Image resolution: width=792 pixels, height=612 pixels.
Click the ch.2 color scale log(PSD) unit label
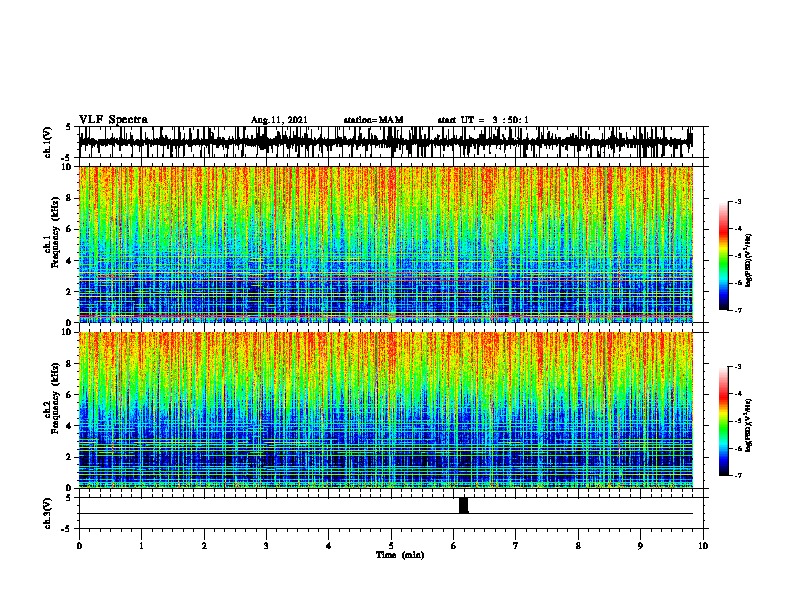(x=749, y=425)
